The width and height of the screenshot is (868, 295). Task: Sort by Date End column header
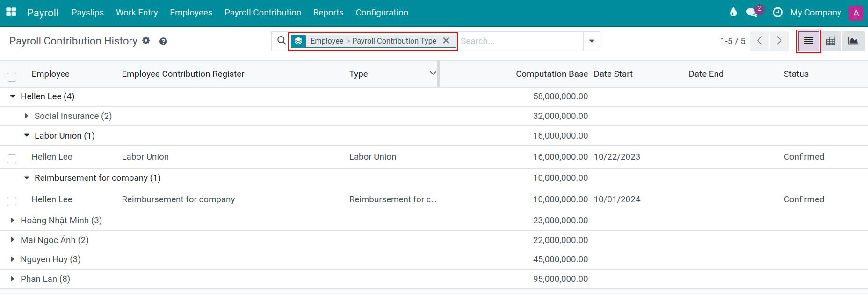point(706,74)
